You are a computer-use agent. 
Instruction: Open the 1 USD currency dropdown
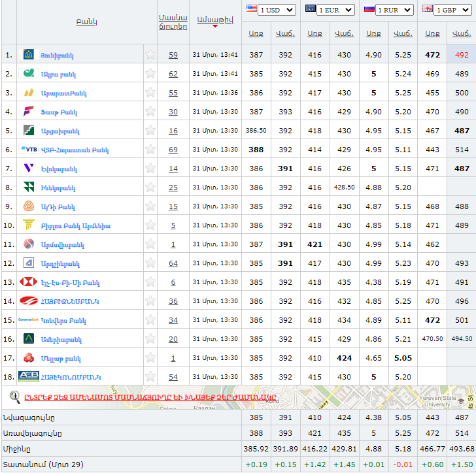[277, 10]
